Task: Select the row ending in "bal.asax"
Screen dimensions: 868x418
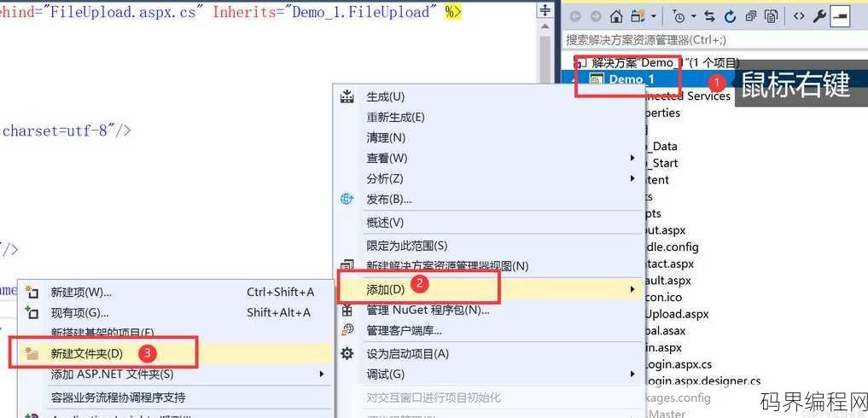Action: point(666,331)
